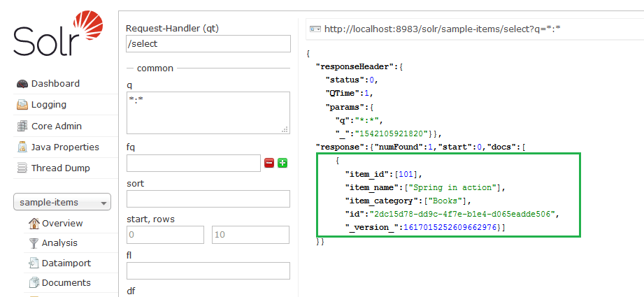Click the red remove filter query button

(269, 163)
